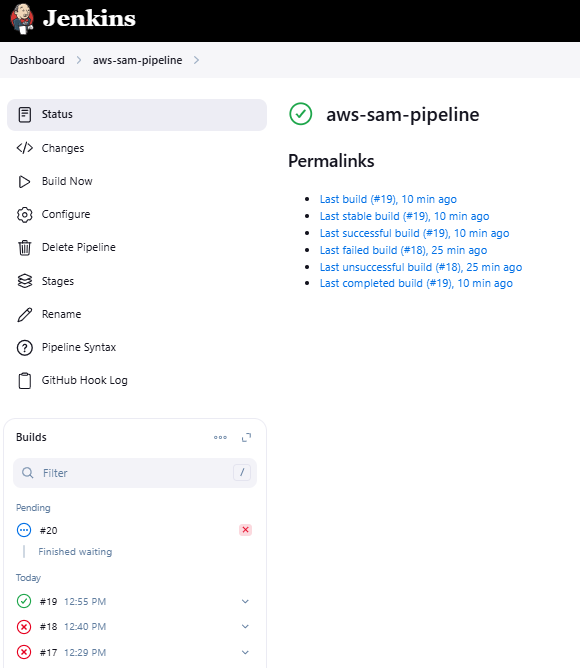Expand the dropdown chevron for build #18

(x=245, y=627)
